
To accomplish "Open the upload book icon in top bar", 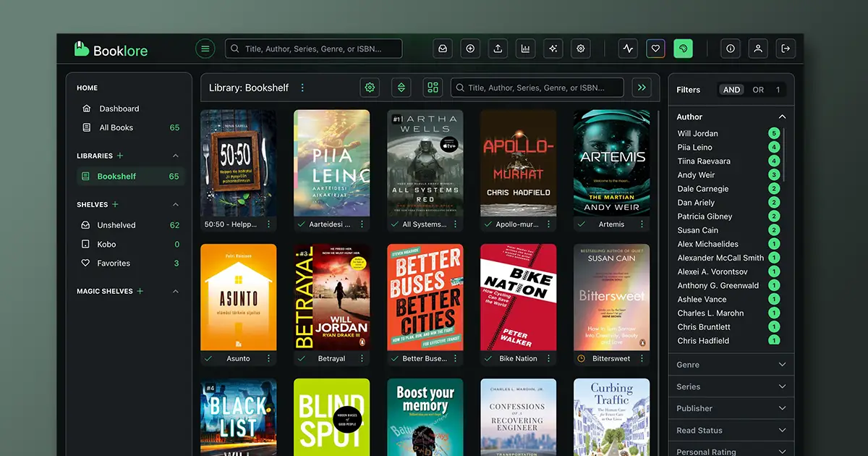I will [x=498, y=48].
